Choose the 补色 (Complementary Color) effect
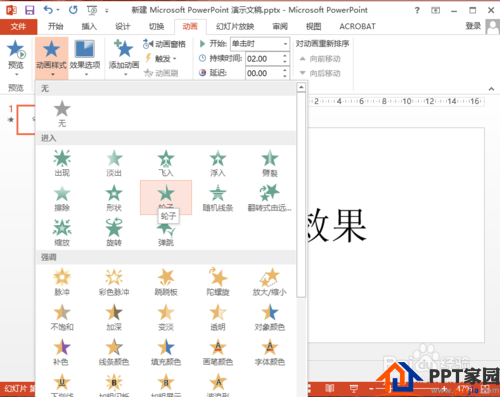The width and height of the screenshot is (500, 397). click(x=61, y=352)
